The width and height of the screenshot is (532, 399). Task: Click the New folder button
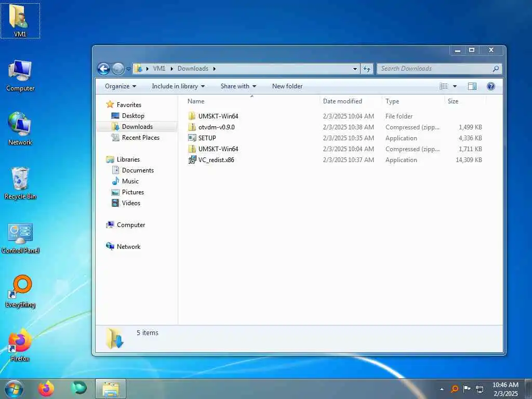point(287,86)
